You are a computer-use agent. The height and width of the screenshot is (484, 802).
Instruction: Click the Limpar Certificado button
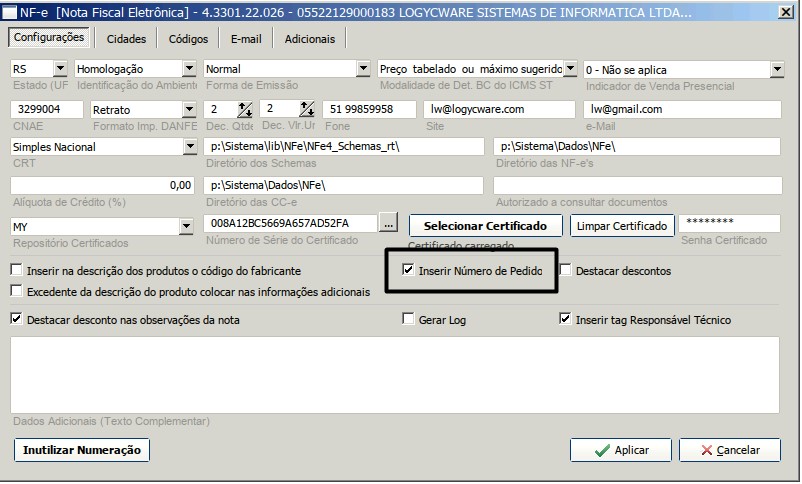click(622, 226)
